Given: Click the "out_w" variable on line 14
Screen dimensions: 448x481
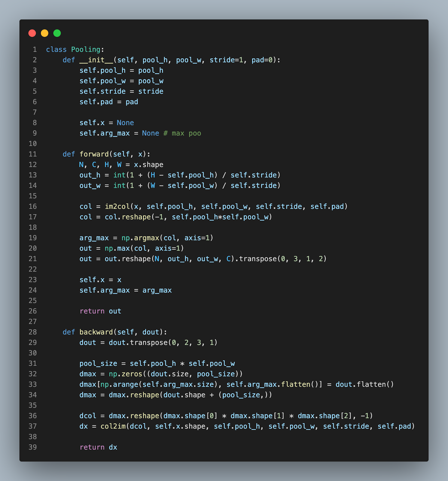Looking at the screenshot, I should (90, 186).
